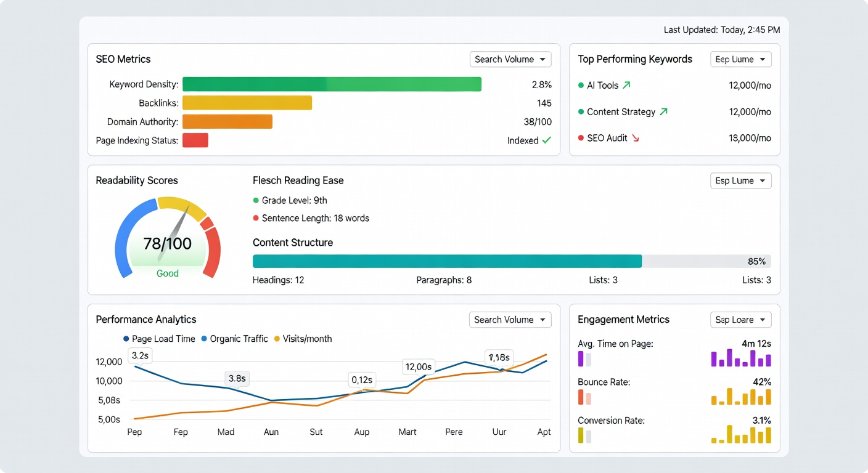Click the 42% bounce rate value

click(x=762, y=382)
